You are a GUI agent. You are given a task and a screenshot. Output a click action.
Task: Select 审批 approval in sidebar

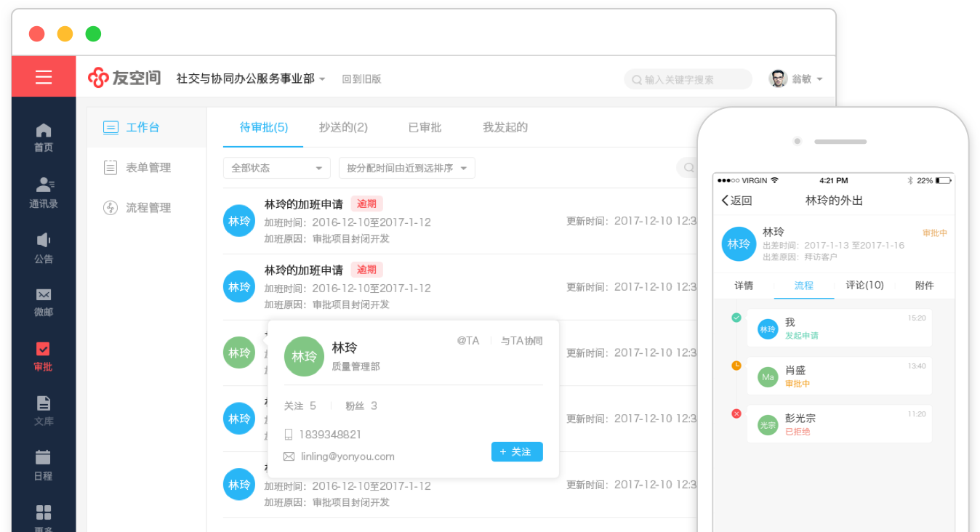tap(44, 357)
